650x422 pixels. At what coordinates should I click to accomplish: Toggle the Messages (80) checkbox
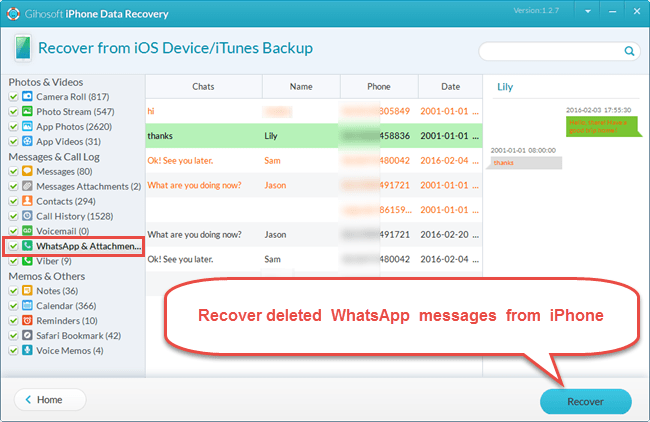pyautogui.click(x=13, y=171)
